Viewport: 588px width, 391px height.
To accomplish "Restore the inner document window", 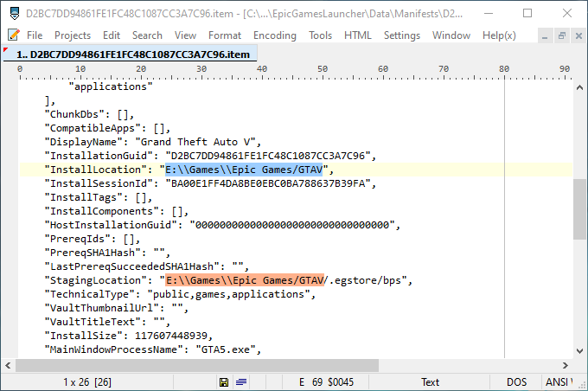I will 562,36.
